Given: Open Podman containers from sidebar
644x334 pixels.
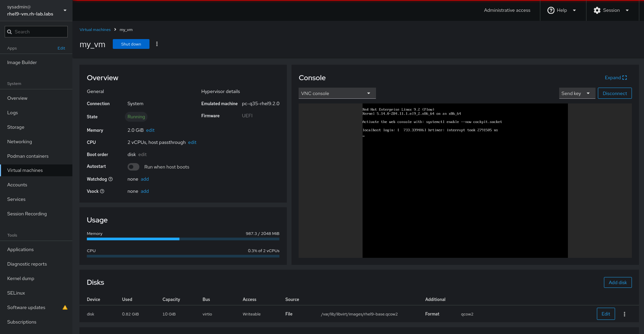Looking at the screenshot, I should (28, 156).
